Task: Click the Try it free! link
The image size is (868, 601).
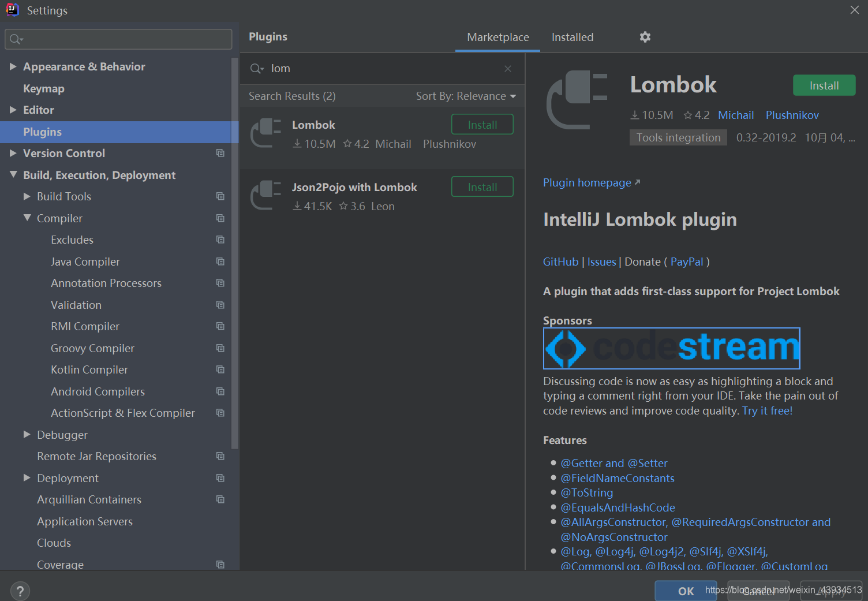Action: coord(767,411)
